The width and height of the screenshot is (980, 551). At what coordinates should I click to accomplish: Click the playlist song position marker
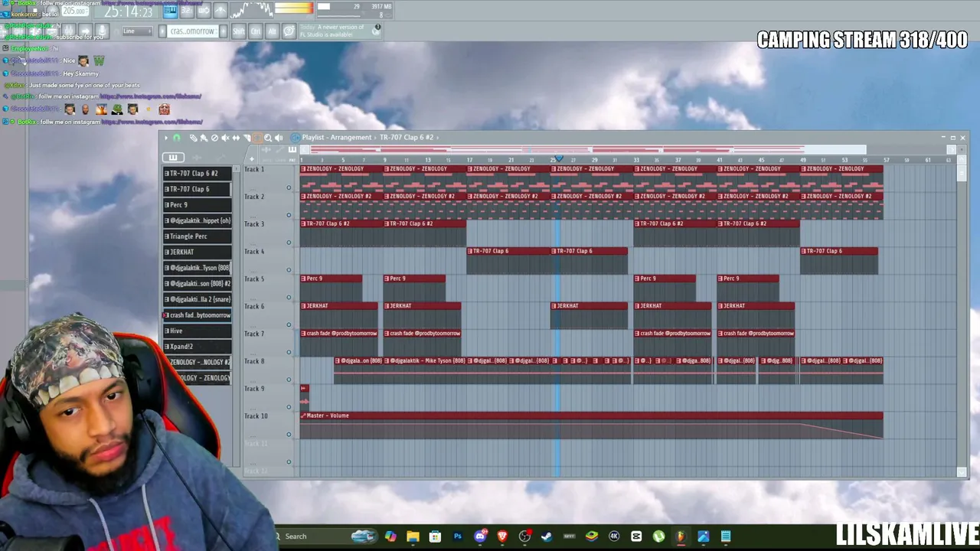point(557,159)
